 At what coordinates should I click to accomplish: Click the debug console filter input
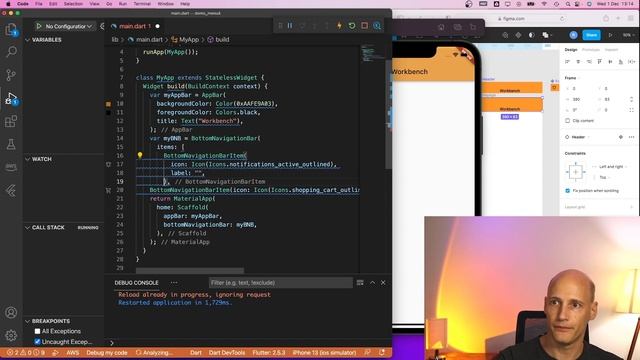coord(281,282)
